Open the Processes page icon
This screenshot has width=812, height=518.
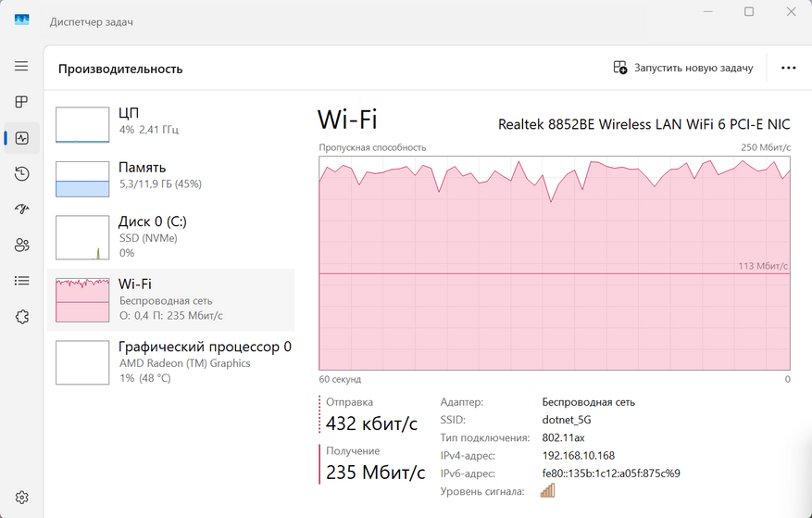pos(21,102)
